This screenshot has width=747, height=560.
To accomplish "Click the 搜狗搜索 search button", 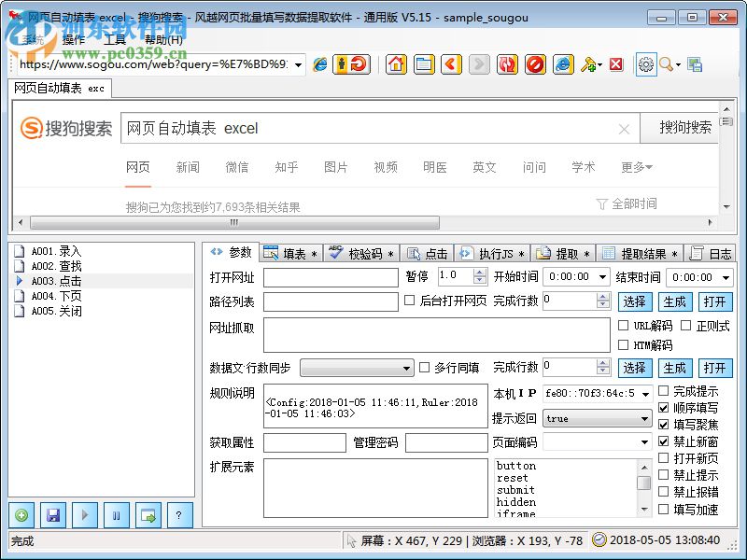I will 687,129.
